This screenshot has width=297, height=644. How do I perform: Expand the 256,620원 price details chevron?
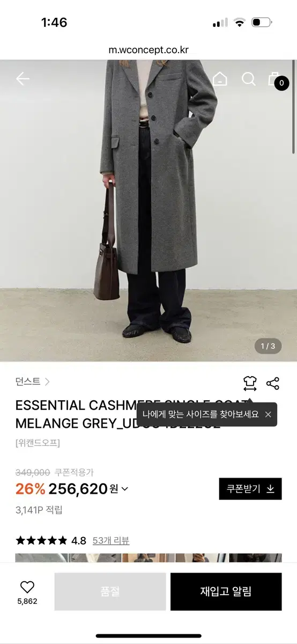(x=125, y=489)
